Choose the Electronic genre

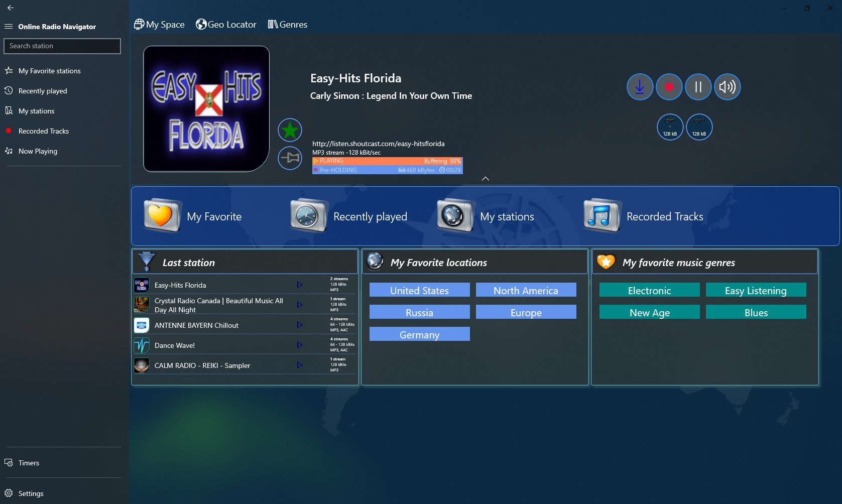tap(650, 290)
